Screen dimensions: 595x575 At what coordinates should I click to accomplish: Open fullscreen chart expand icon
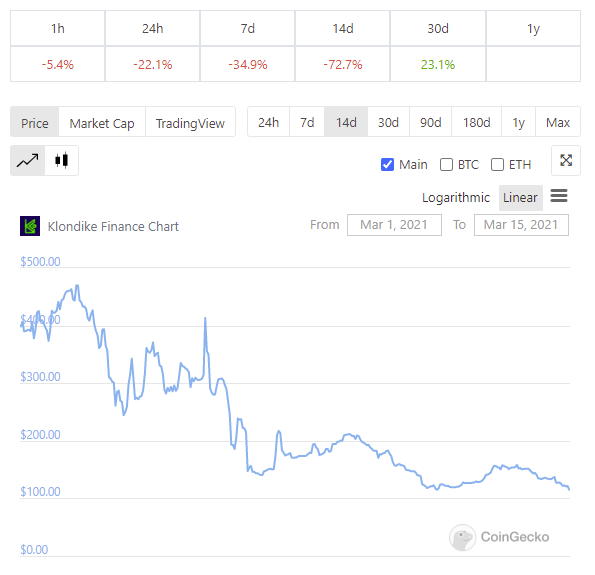[566, 161]
